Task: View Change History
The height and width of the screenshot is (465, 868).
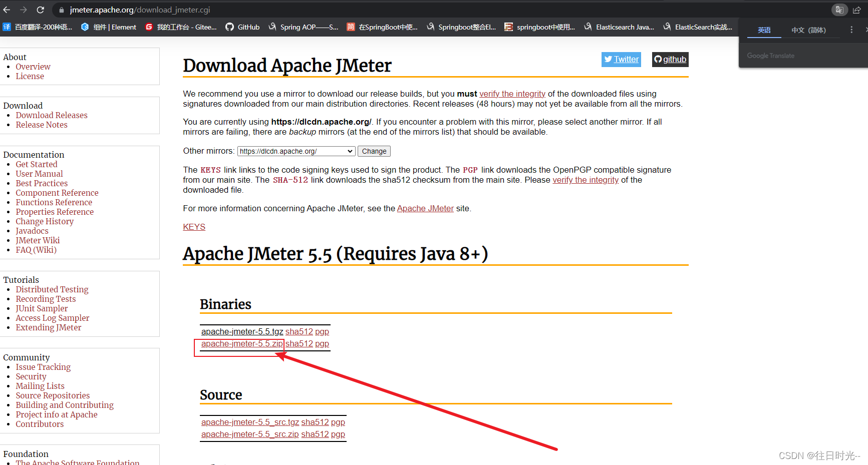Action: [x=45, y=221]
